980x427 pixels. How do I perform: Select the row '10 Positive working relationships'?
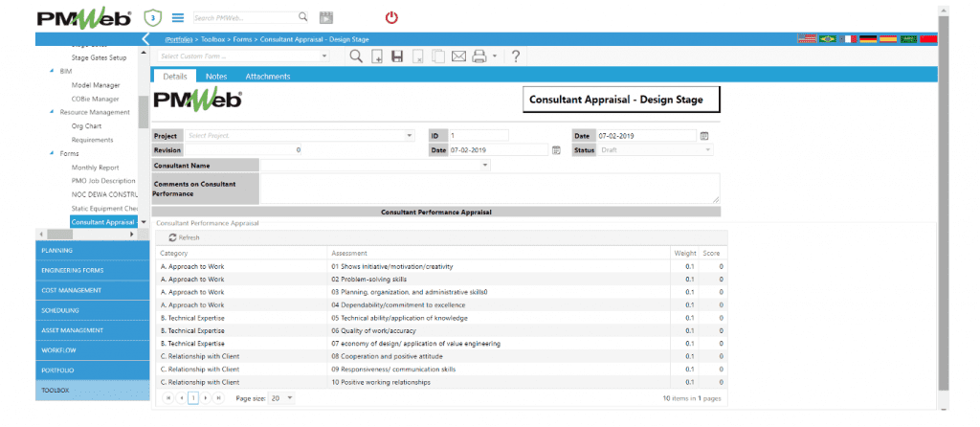[x=441, y=382]
